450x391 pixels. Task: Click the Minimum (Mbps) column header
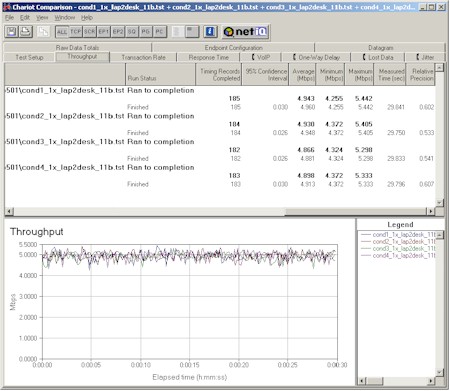330,74
